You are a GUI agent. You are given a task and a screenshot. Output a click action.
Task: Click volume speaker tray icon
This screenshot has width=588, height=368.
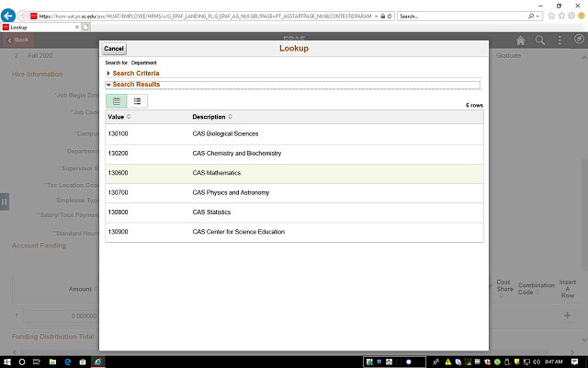click(537, 362)
